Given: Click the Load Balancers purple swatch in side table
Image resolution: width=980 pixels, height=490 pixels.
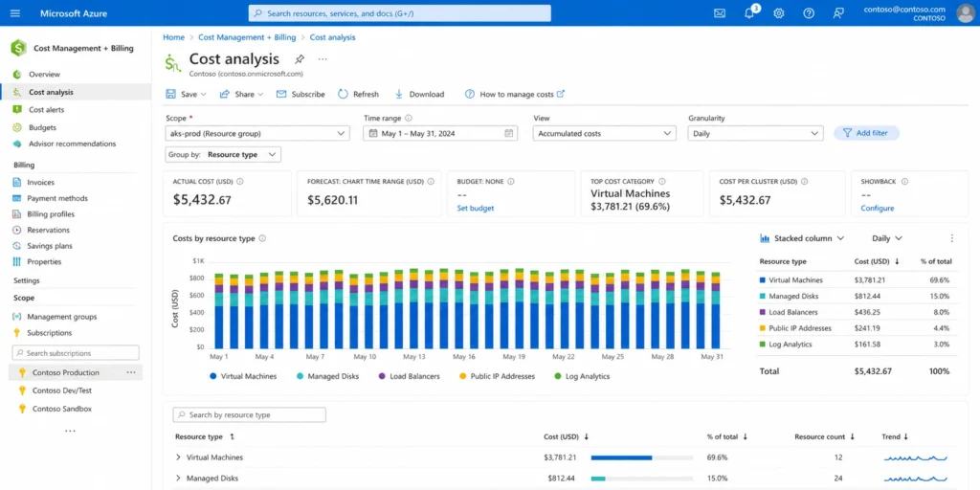Looking at the screenshot, I should (x=763, y=313).
